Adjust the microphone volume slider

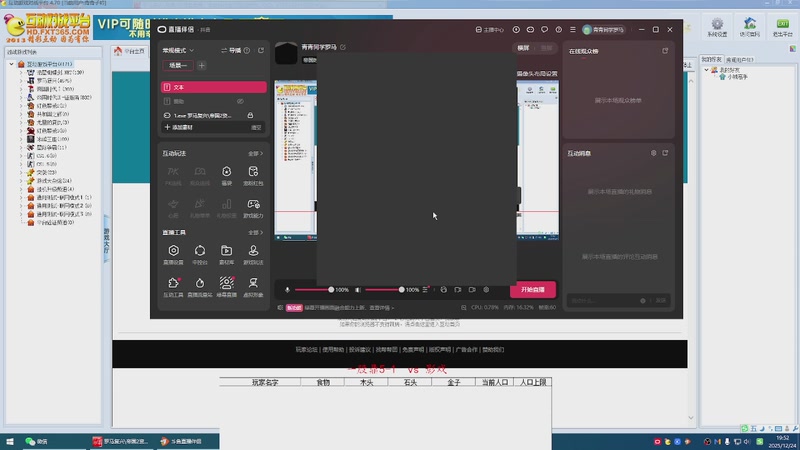pos(314,290)
